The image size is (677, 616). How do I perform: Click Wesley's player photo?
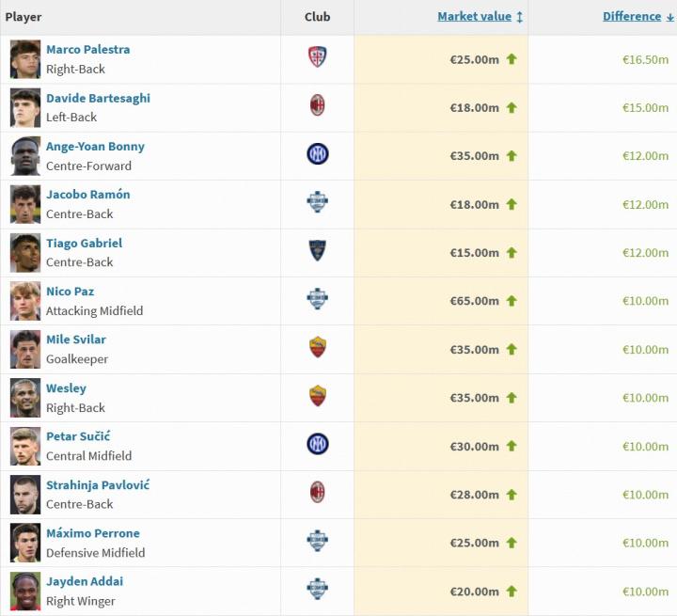(25, 397)
